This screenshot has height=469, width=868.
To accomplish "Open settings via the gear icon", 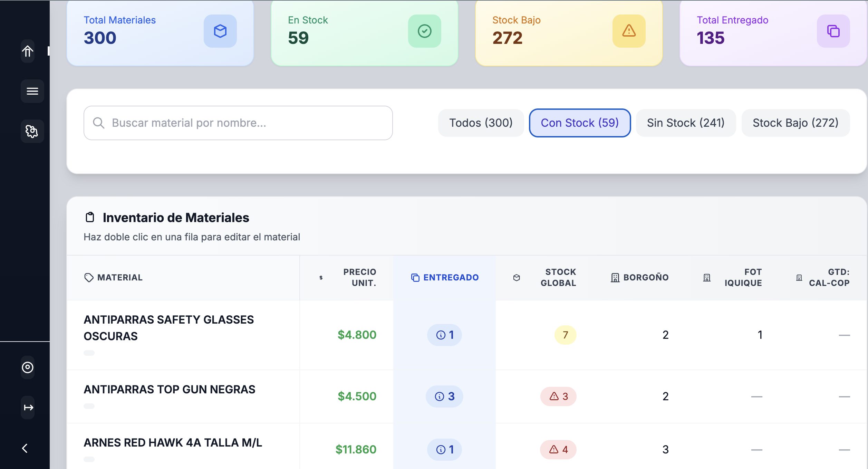I will (32, 131).
